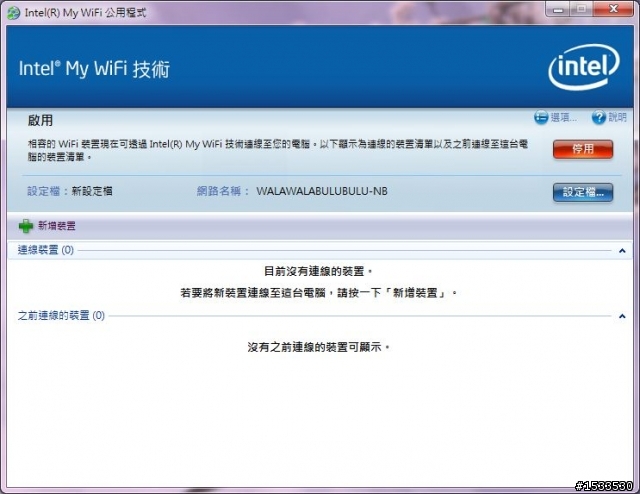Open the options icon next to 選項
The width and height of the screenshot is (640, 494).
tap(541, 118)
